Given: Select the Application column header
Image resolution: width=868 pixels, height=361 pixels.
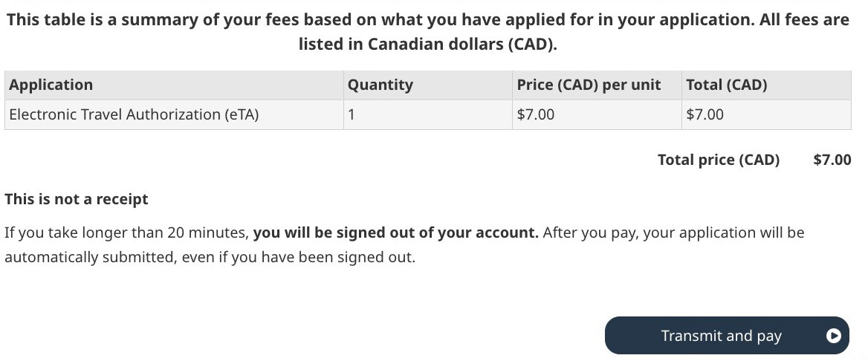Looking at the screenshot, I should pos(51,85).
